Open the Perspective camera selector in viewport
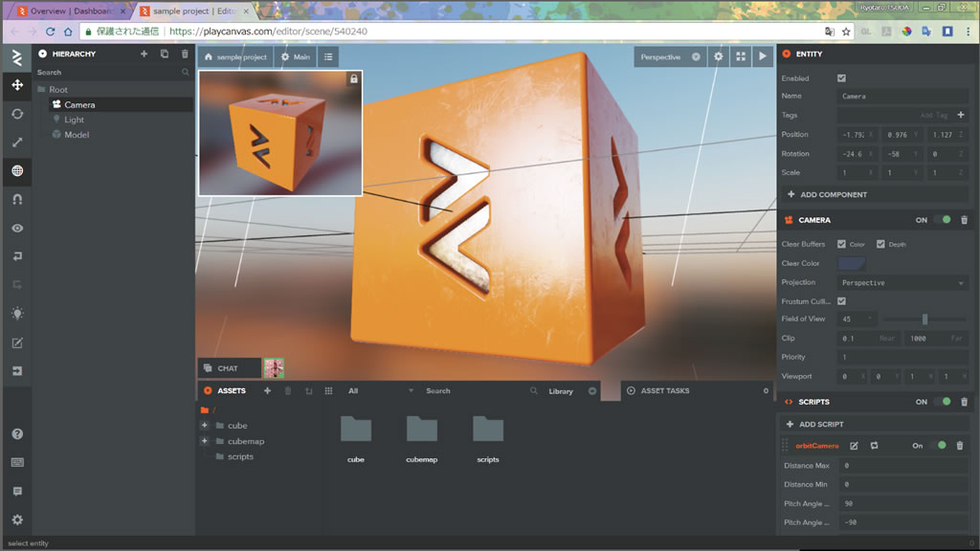 click(669, 56)
